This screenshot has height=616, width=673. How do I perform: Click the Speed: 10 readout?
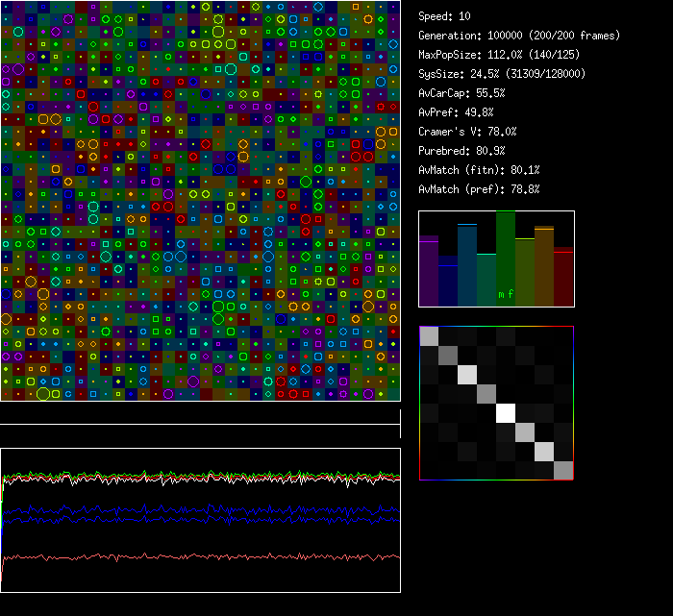(x=445, y=16)
